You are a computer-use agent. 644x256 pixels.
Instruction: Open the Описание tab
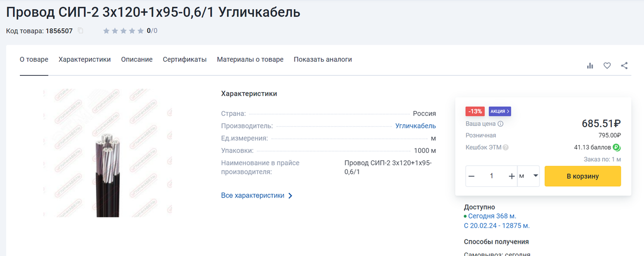click(137, 60)
